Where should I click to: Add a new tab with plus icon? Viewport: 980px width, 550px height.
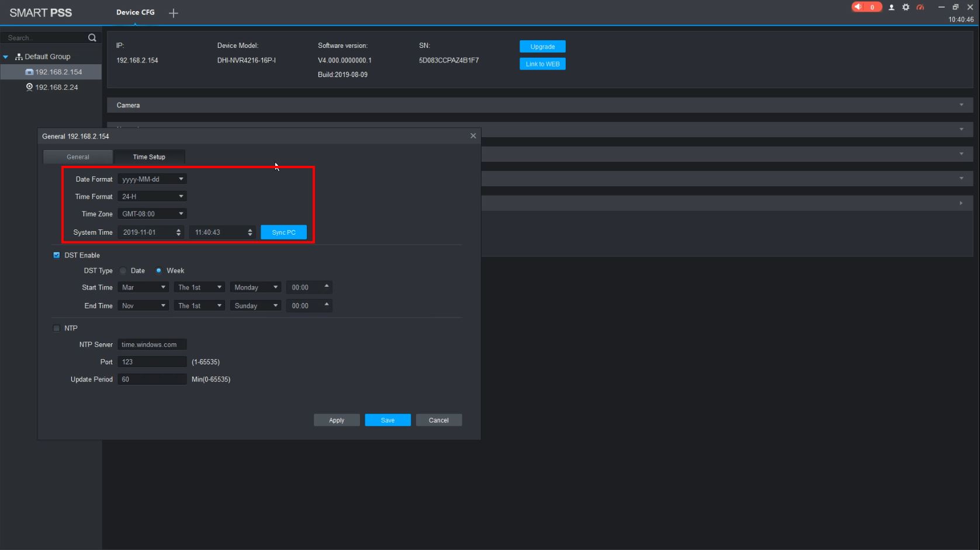click(x=174, y=13)
